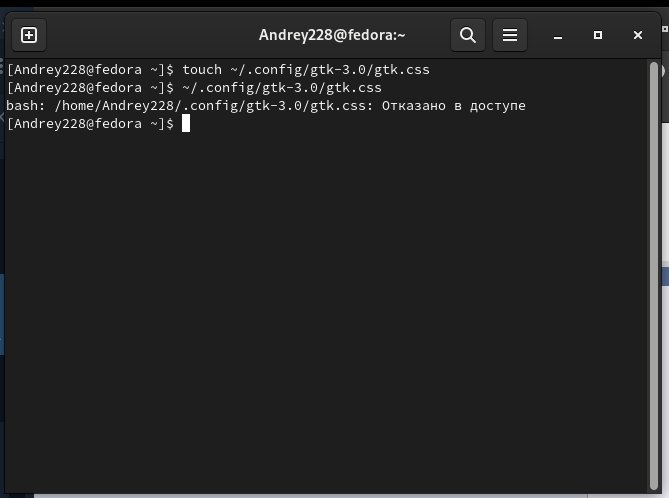The height and width of the screenshot is (498, 669).
Task: Click the search magnifier icon
Action: click(468, 35)
